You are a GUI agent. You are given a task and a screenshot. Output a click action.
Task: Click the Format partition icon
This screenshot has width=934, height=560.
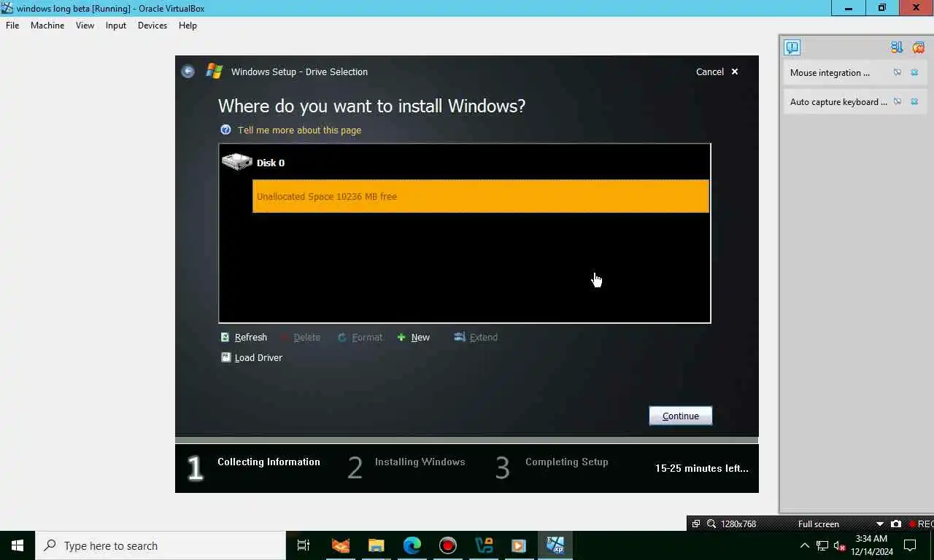click(x=341, y=337)
